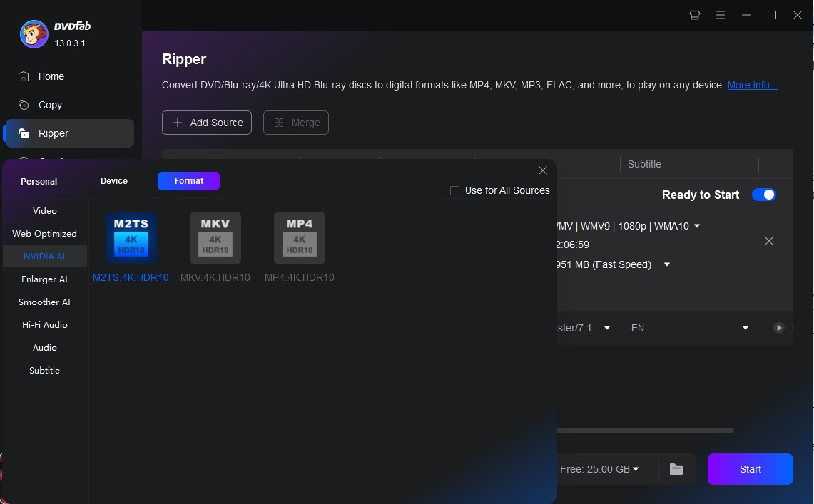Close the format selection panel

click(542, 170)
